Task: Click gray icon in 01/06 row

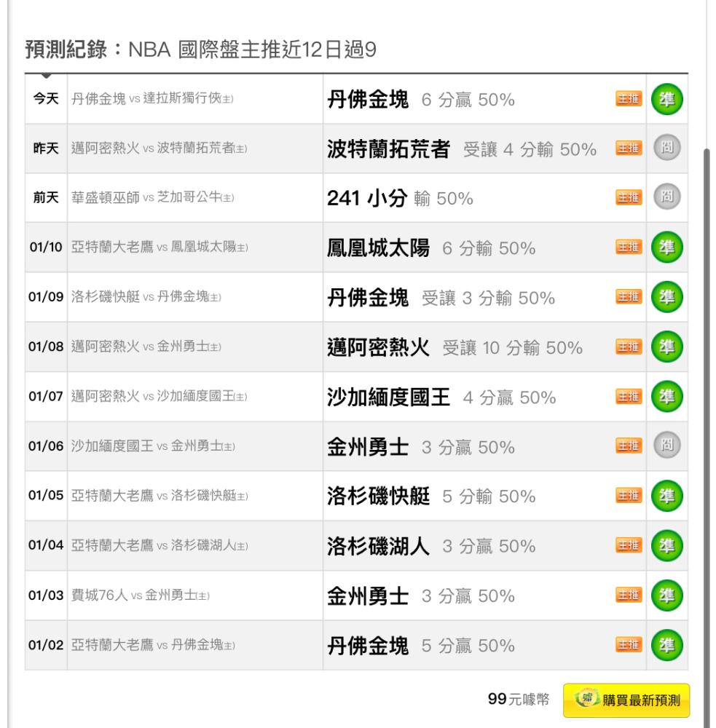Action: (666, 446)
